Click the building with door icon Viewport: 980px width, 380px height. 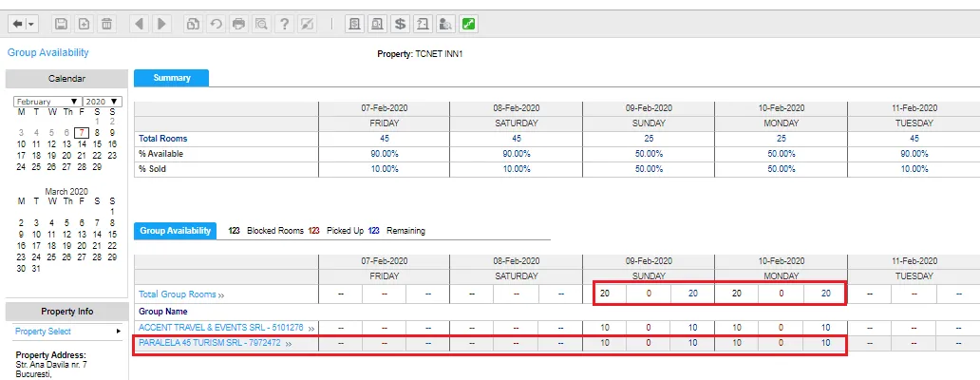point(378,25)
